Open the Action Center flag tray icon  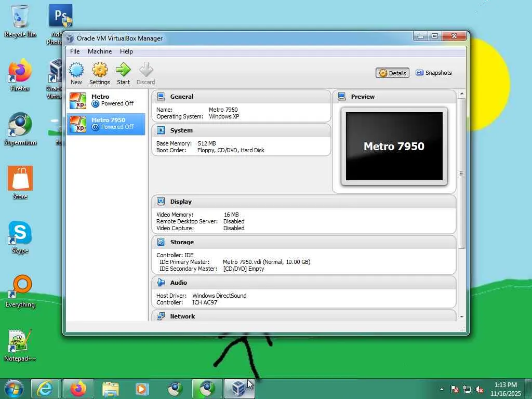455,390
